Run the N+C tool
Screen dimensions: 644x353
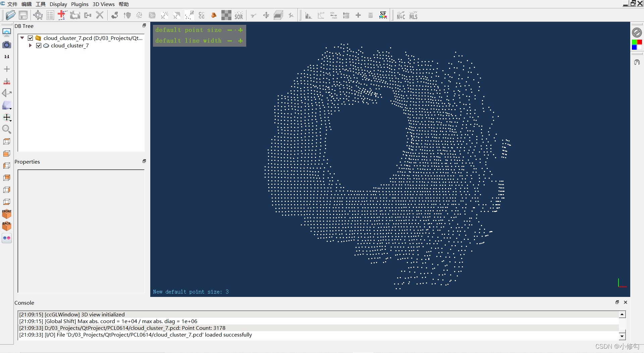point(401,15)
